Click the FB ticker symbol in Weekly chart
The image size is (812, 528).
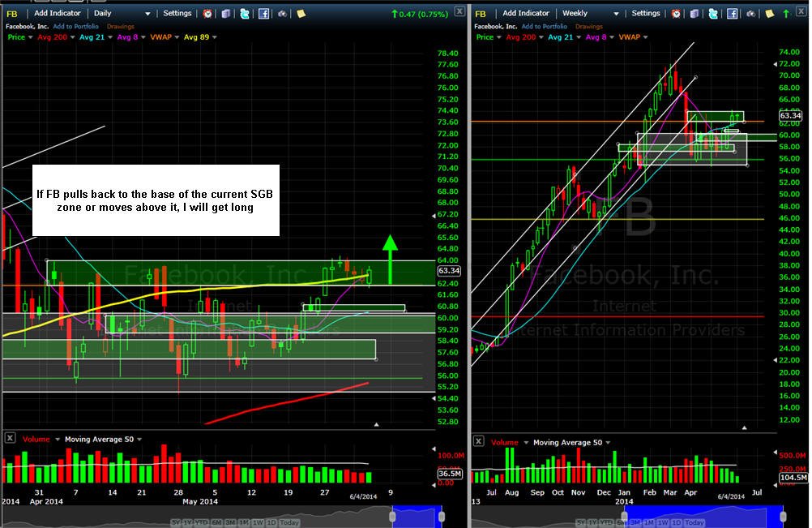click(481, 14)
